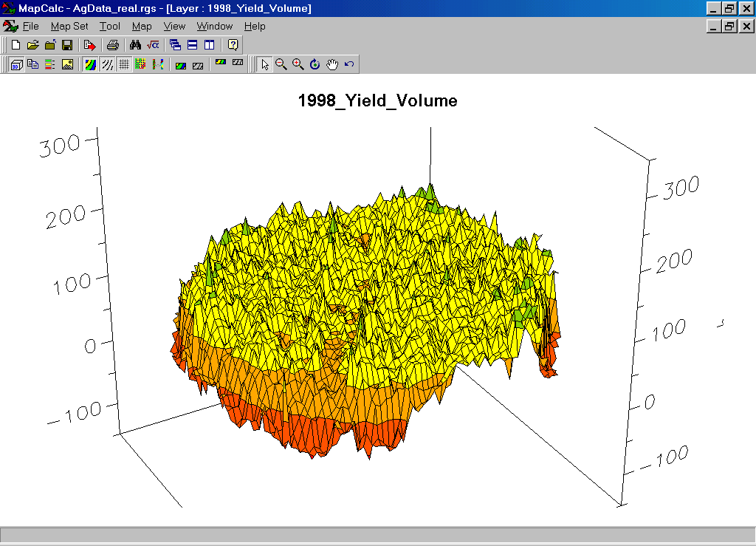The width and height of the screenshot is (756, 546).
Task: Toggle the 3D view display button
Action: pyautogui.click(x=16, y=64)
